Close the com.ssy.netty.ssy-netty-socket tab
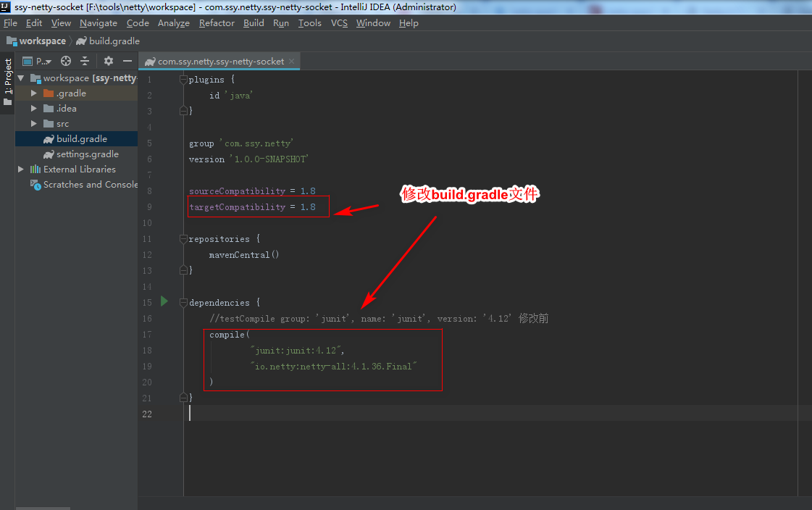 click(292, 61)
